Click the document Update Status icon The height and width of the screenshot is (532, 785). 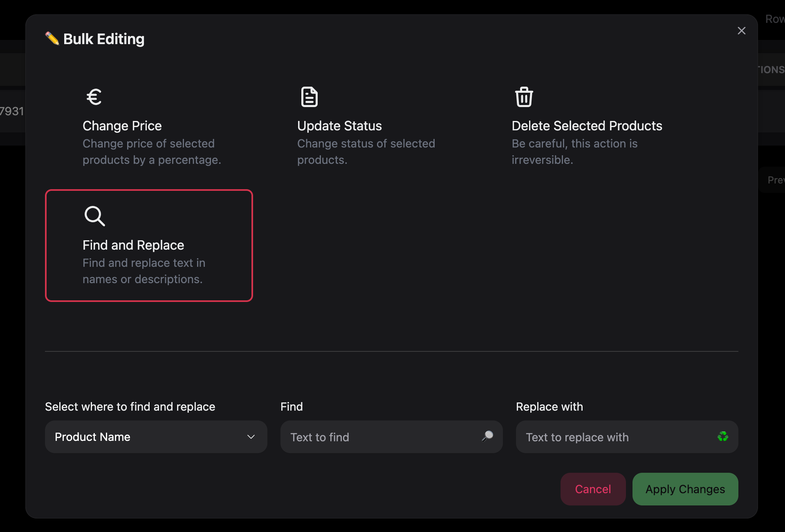tap(309, 97)
